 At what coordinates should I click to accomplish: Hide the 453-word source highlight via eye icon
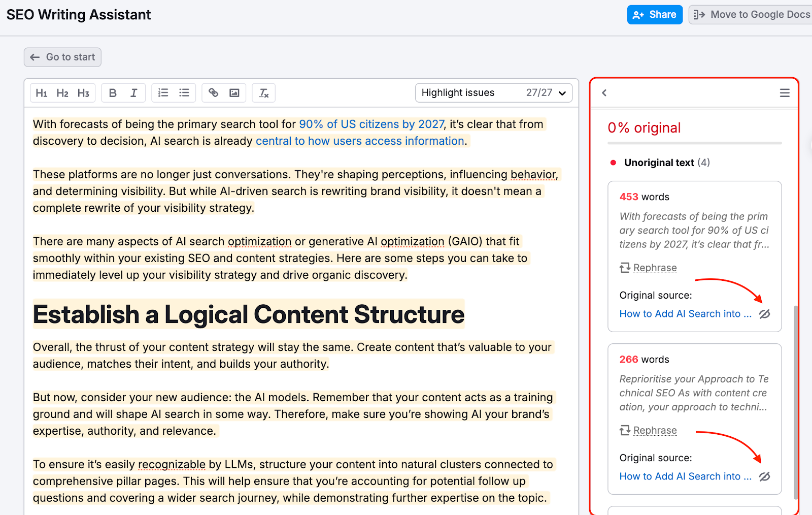point(765,314)
